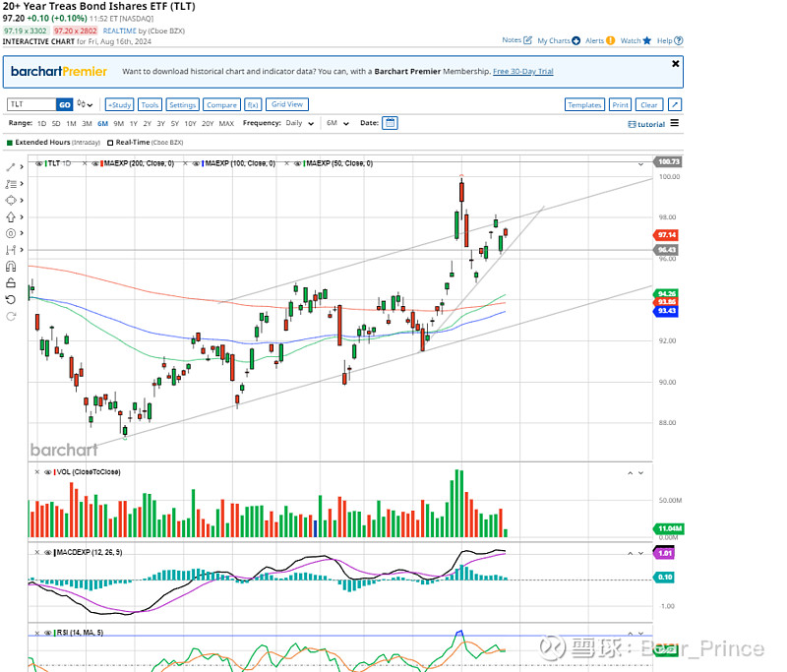Toggle visibility of TLT price series

pyautogui.click(x=39, y=163)
